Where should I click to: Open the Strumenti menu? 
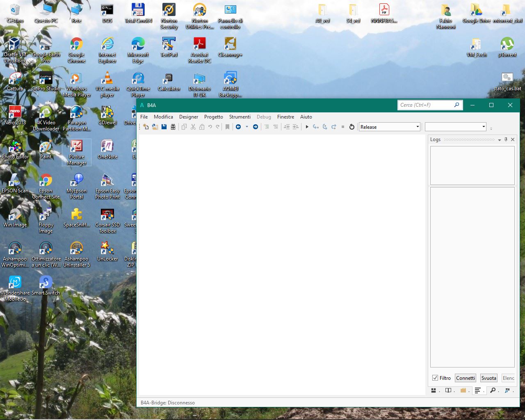[x=240, y=117]
